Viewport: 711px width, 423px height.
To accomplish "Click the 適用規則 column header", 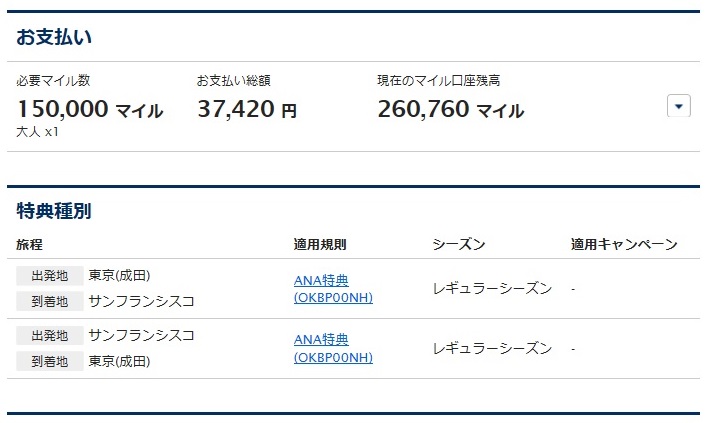I will tap(320, 244).
